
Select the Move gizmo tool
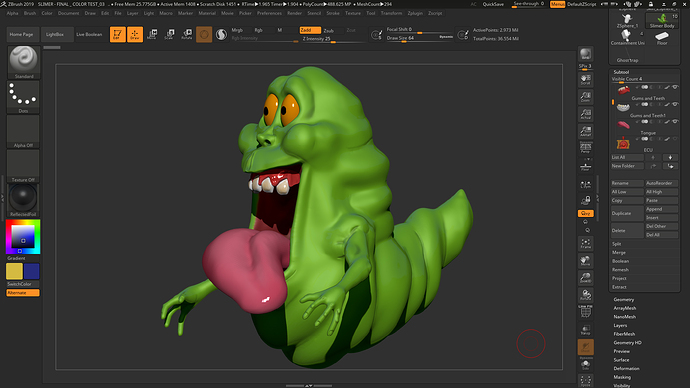tap(152, 34)
